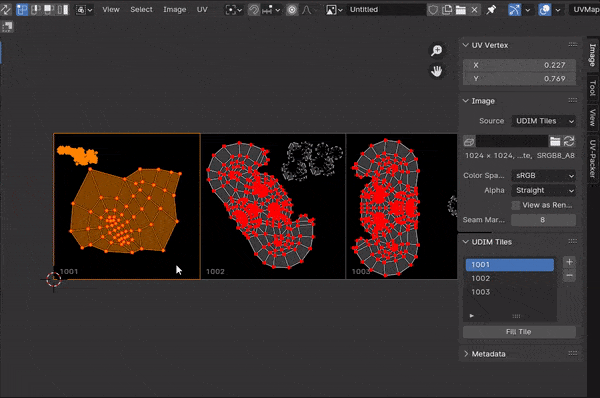
Task: Open Source dropdown UDIM Tiles
Action: [544, 121]
